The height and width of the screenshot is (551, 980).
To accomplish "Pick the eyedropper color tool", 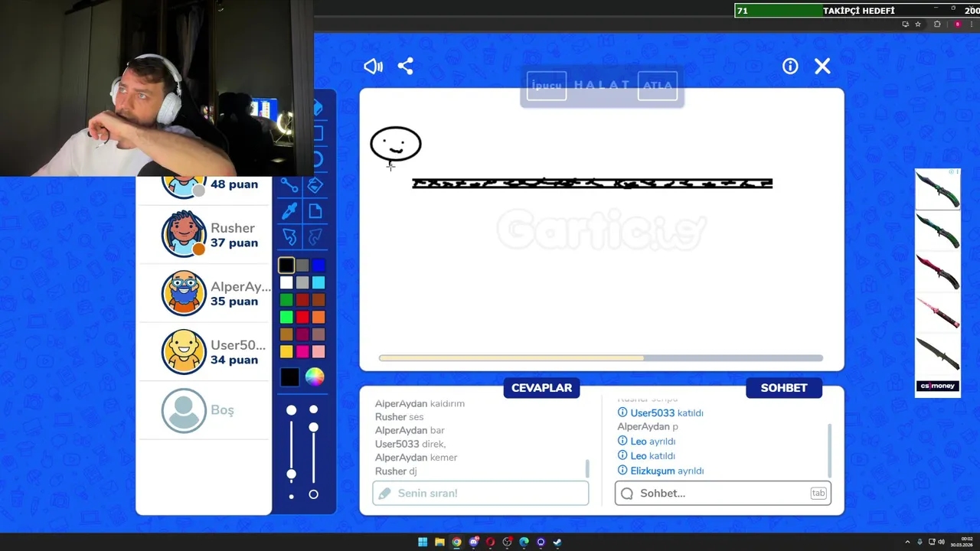I will point(289,211).
